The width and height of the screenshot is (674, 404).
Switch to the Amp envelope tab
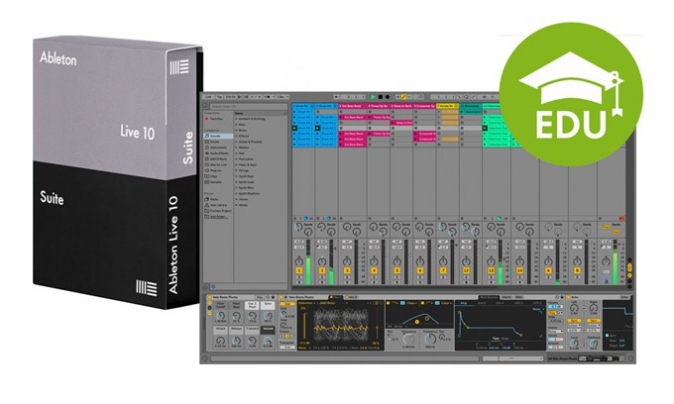pyautogui.click(x=464, y=303)
